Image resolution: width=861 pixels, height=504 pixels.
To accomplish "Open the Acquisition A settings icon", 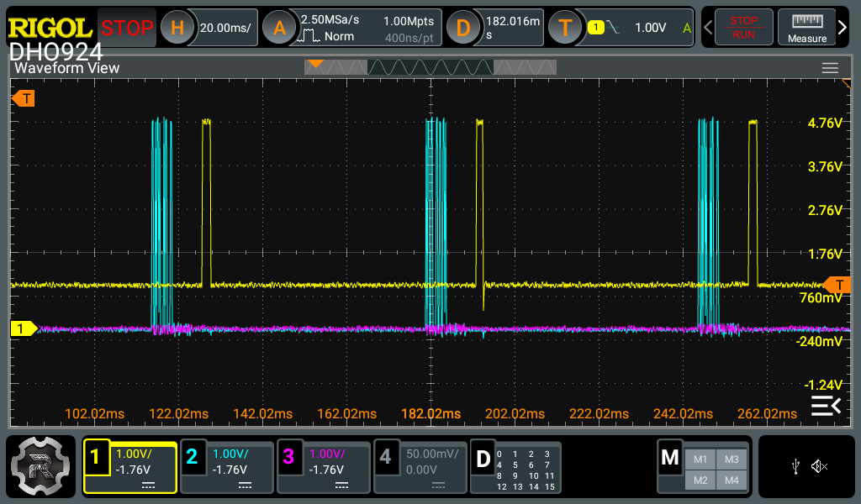I will (x=280, y=29).
